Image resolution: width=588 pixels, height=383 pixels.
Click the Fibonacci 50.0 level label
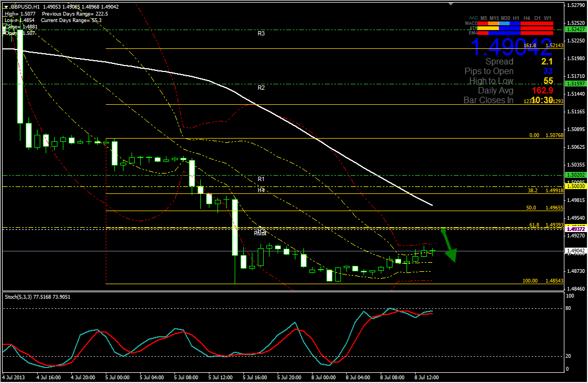point(531,208)
